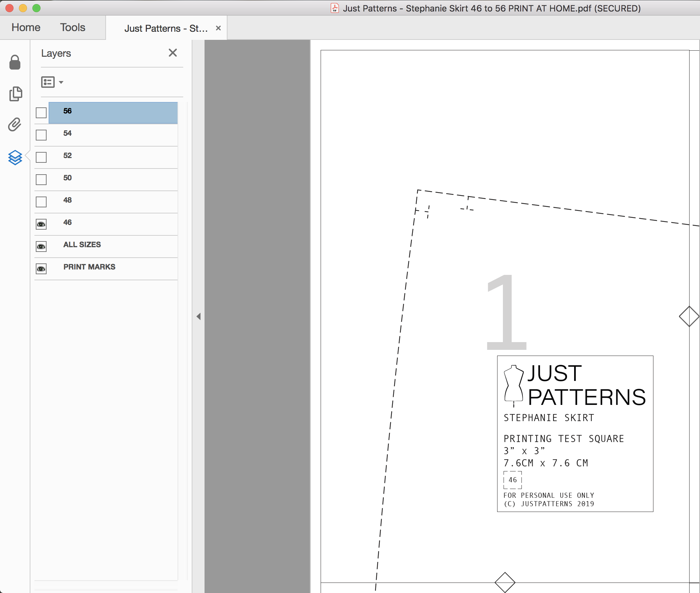Open the security lock panel icon
Image resolution: width=700 pixels, height=593 pixels.
tap(15, 62)
